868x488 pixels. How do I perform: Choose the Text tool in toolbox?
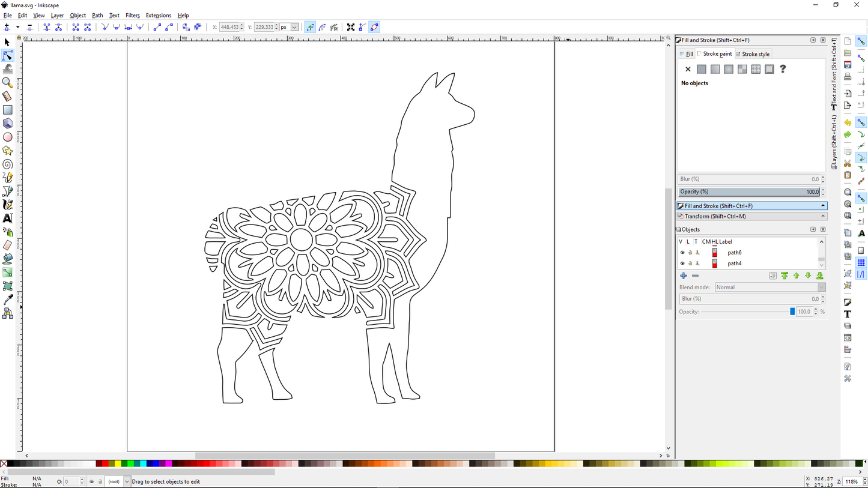[x=7, y=218]
